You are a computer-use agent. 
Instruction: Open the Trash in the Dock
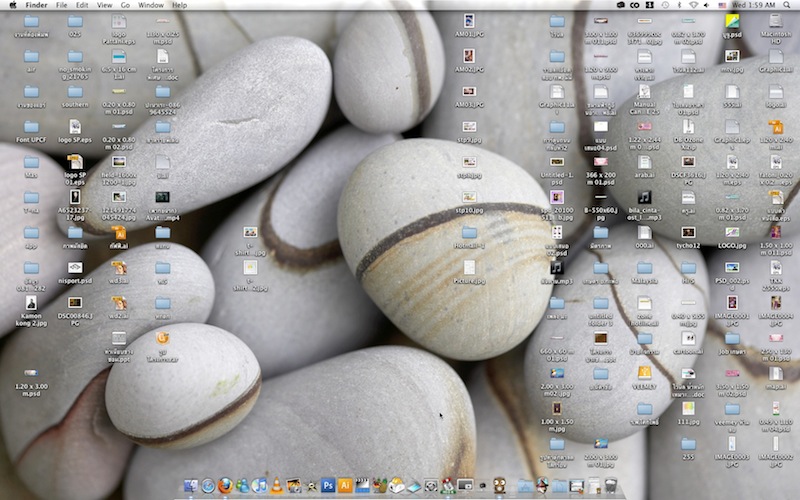point(609,486)
